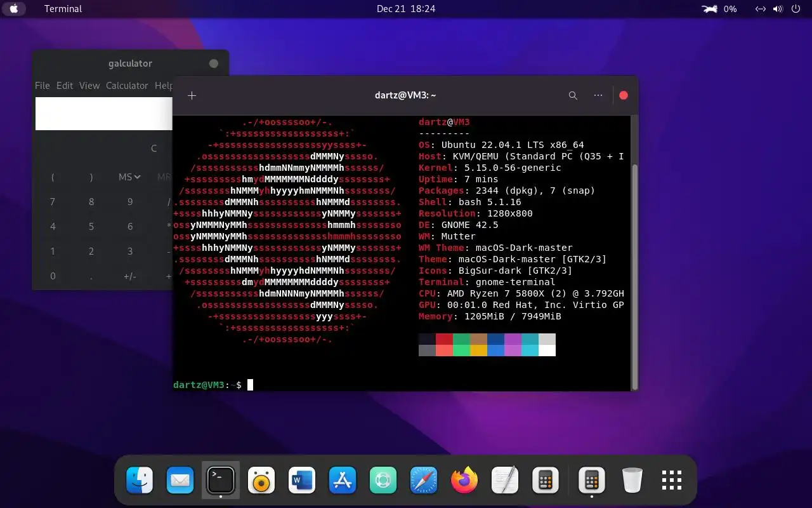
Task: Click the 7 key in galculator
Action: pos(53,202)
